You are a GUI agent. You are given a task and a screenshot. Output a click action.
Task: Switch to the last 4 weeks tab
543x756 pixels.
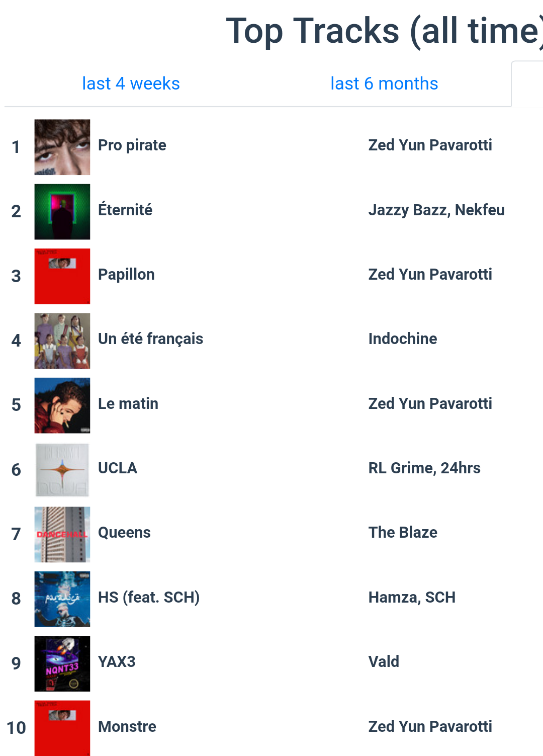tap(131, 83)
